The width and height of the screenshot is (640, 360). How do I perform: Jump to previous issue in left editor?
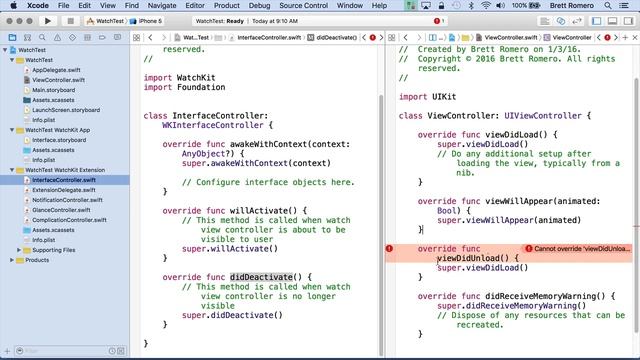pos(364,38)
